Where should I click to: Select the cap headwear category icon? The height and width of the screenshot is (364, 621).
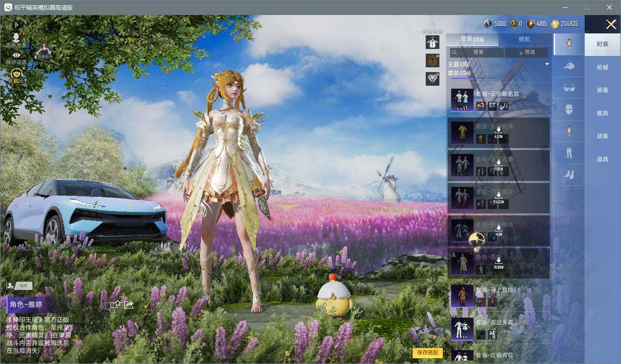(x=569, y=66)
